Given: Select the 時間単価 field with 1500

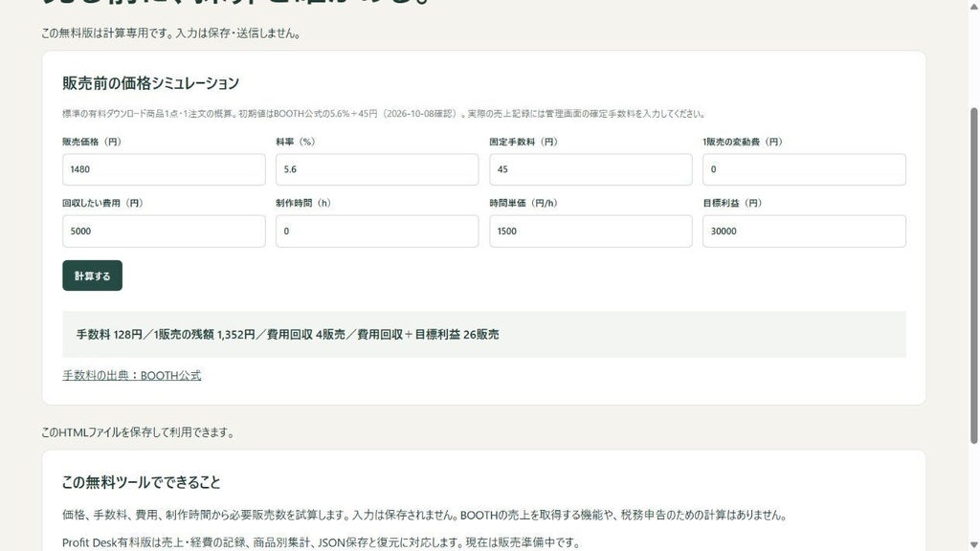Looking at the screenshot, I should point(590,231).
